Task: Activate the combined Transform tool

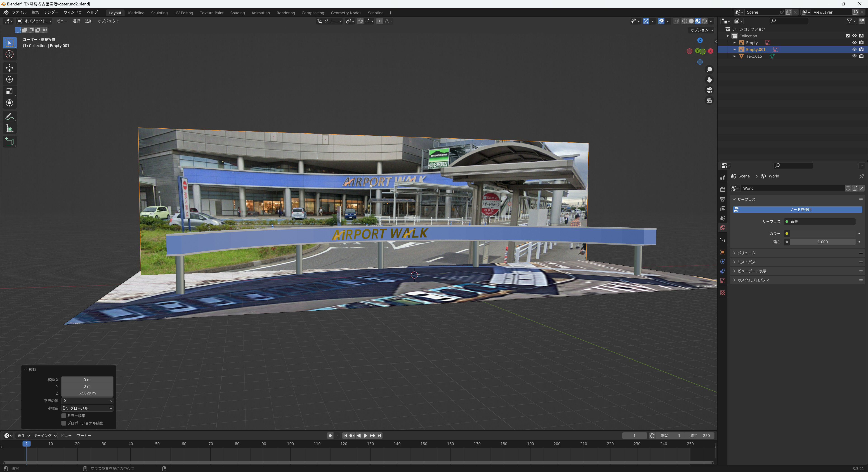Action: click(9, 103)
